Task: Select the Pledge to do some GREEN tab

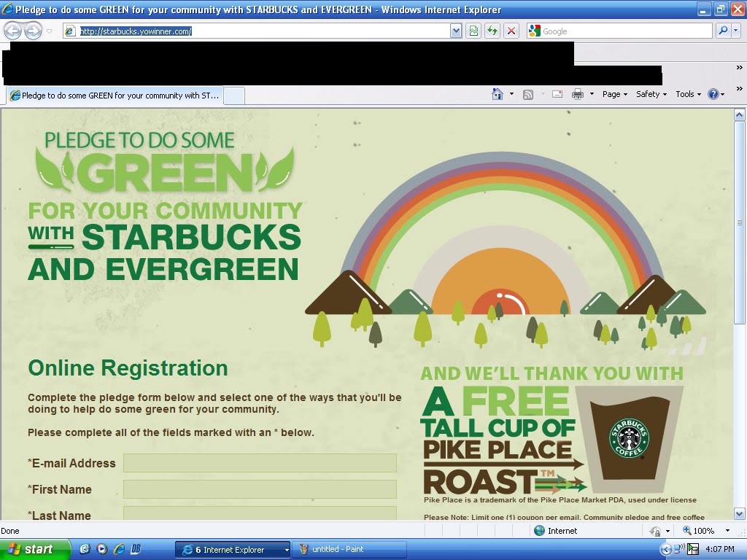Action: (x=115, y=96)
